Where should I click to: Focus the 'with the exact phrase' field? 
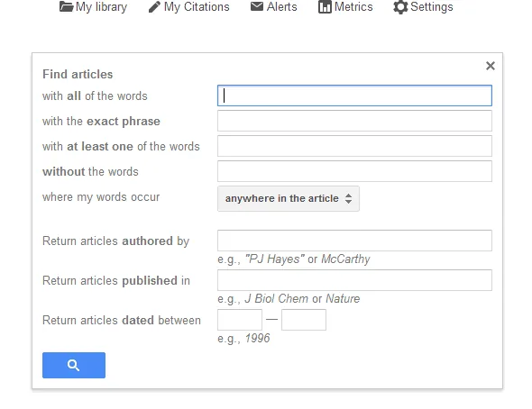354,121
